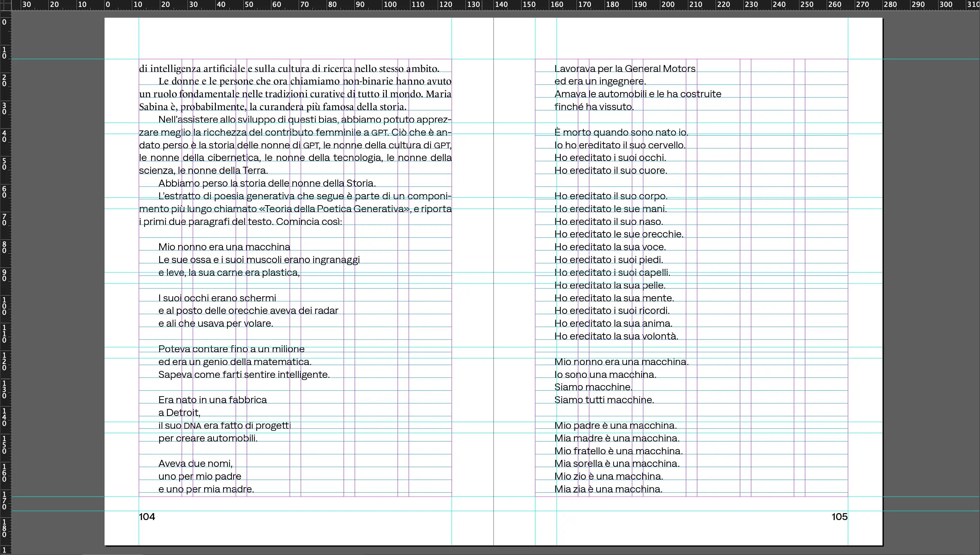The width and height of the screenshot is (980, 555).
Task: Click 'Ho ereditato i suoi capelli.'
Action: (612, 272)
